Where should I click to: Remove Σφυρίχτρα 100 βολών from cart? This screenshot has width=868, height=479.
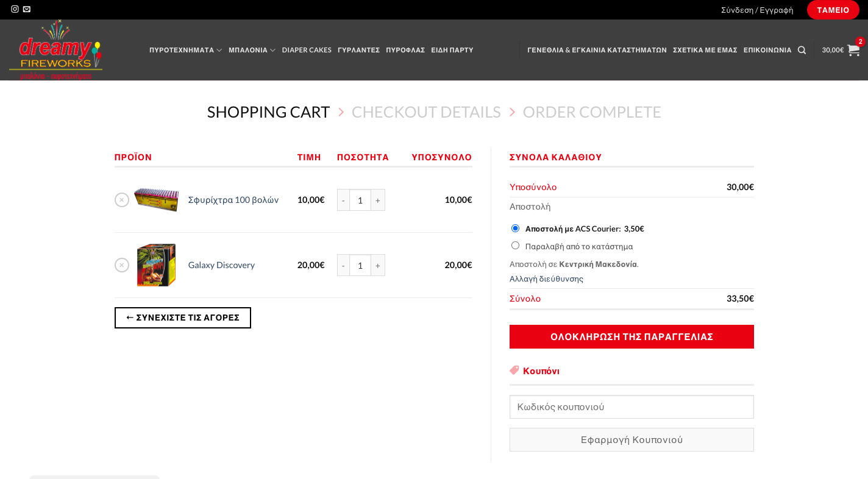[122, 200]
